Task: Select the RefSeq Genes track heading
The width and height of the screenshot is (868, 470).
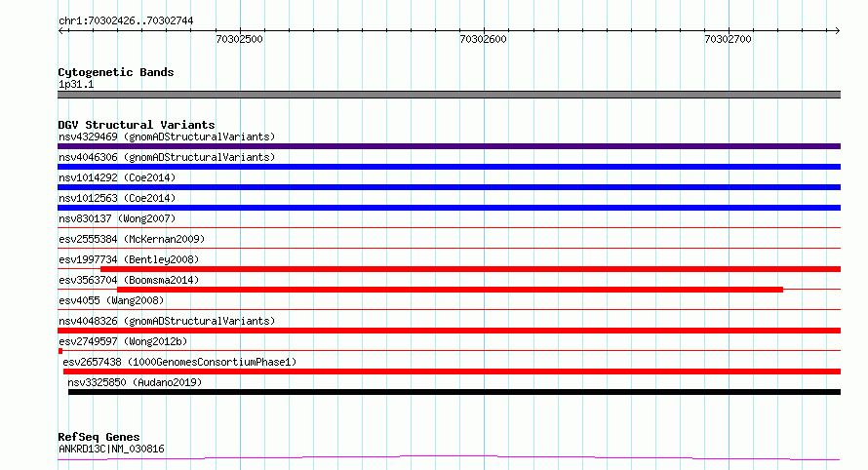Action: pos(99,437)
